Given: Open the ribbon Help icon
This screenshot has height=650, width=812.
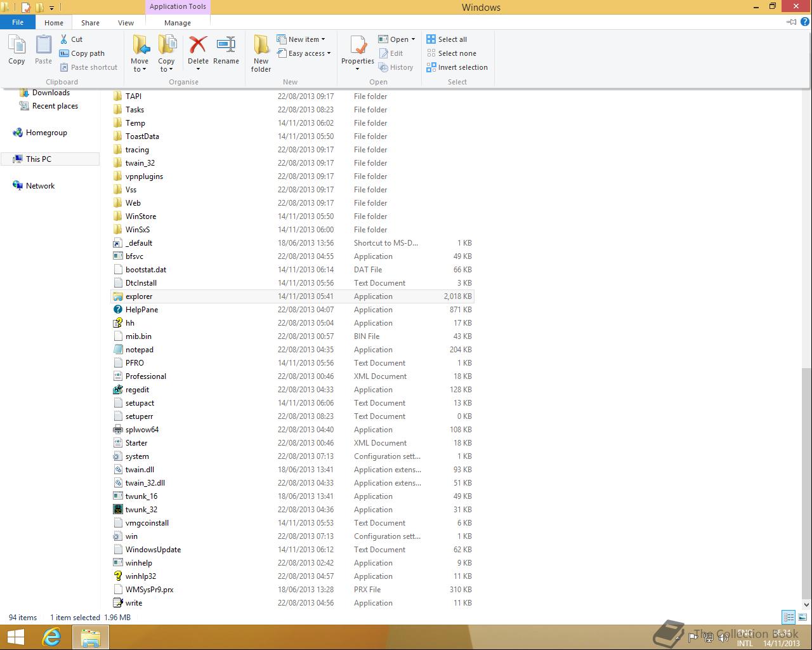Looking at the screenshot, I should 805,22.
